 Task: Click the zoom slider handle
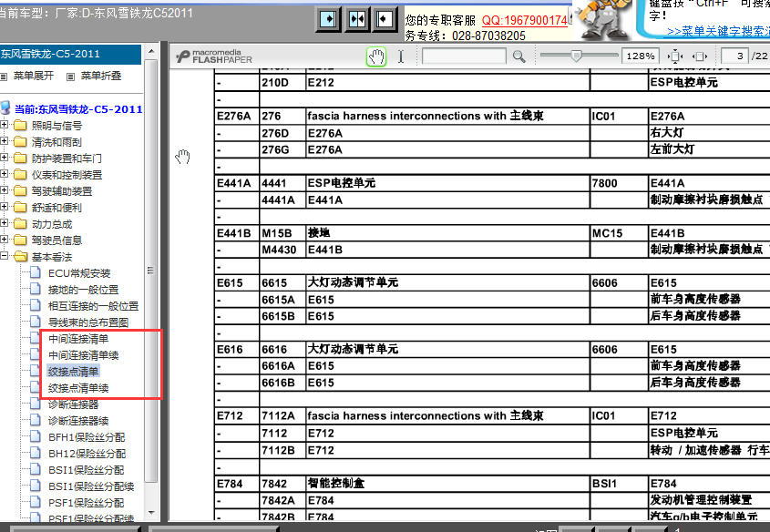pyautogui.click(x=576, y=56)
